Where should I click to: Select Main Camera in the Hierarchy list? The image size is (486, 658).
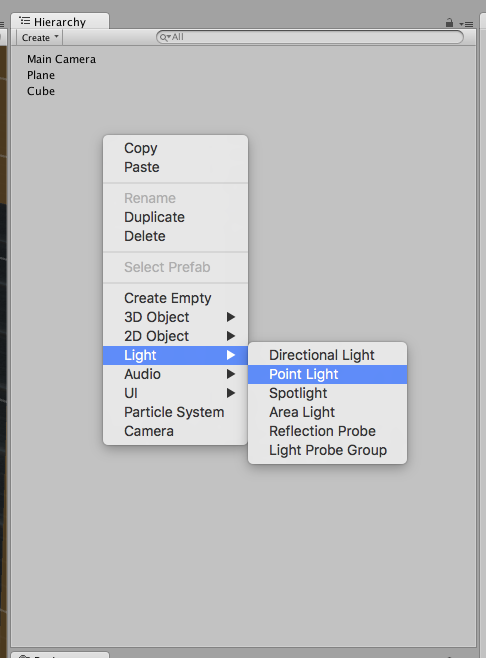[x=61, y=59]
